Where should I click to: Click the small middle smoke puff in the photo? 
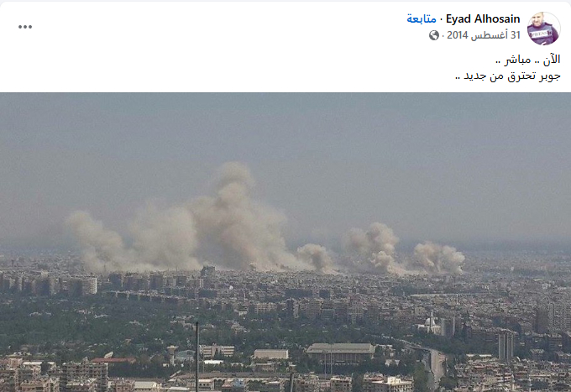[x=316, y=257]
